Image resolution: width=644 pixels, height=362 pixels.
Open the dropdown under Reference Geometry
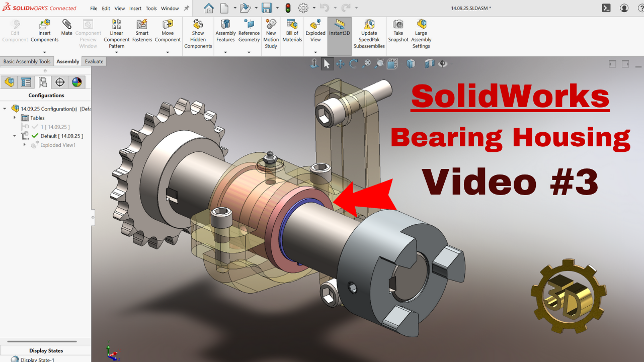point(249,52)
